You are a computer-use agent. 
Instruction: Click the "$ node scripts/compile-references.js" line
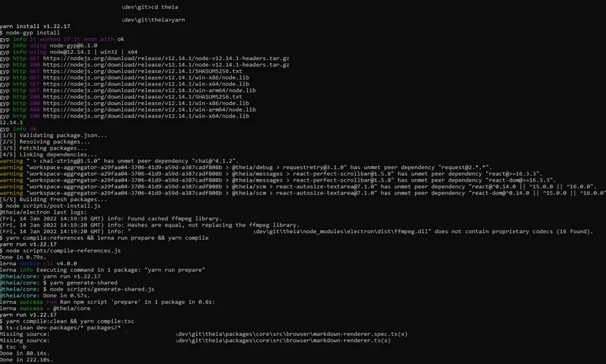point(60,250)
